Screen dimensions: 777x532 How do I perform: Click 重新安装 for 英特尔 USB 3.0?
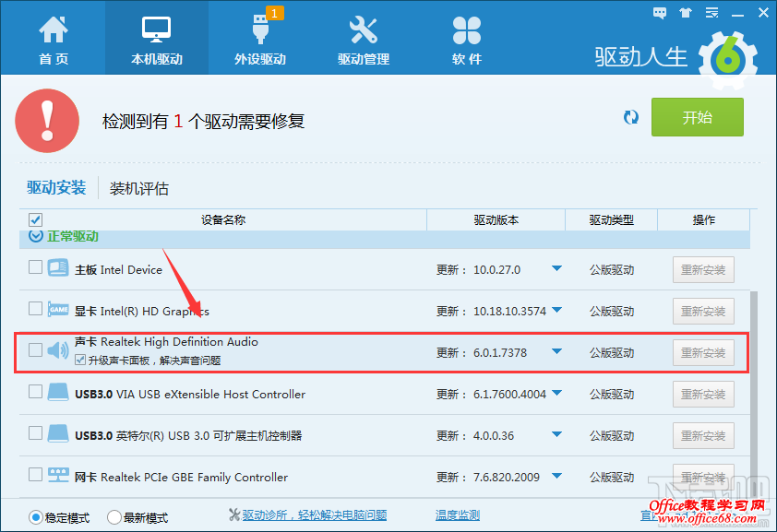click(x=703, y=436)
